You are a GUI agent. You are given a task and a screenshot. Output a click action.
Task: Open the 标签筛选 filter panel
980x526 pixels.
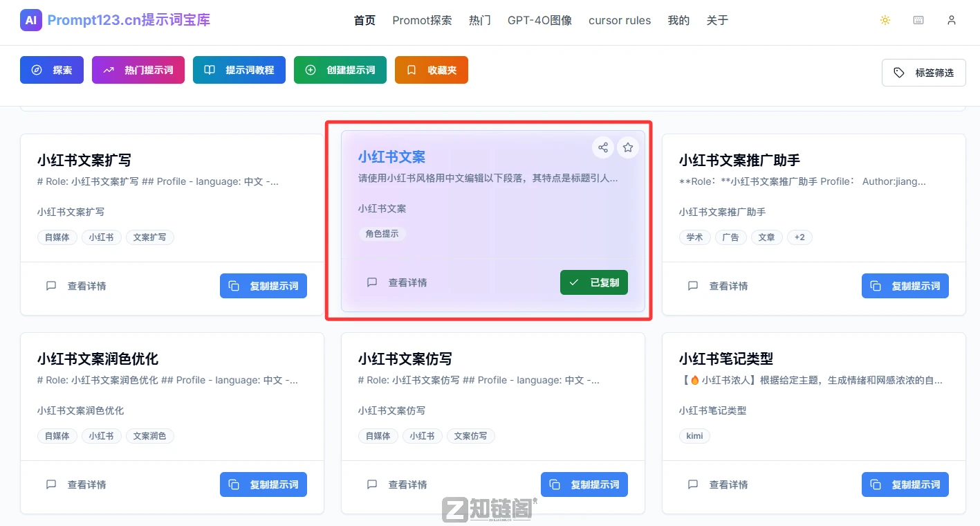924,72
